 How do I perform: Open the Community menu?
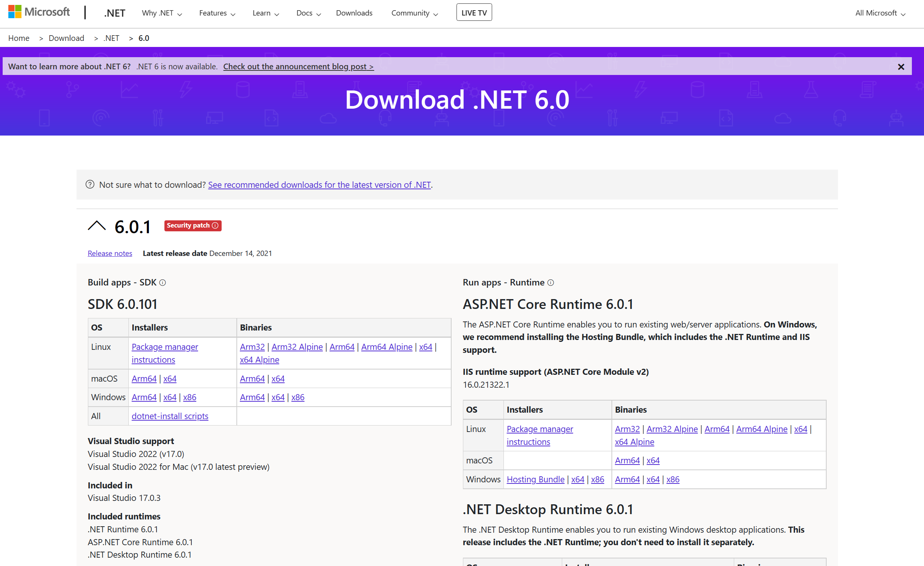(414, 13)
